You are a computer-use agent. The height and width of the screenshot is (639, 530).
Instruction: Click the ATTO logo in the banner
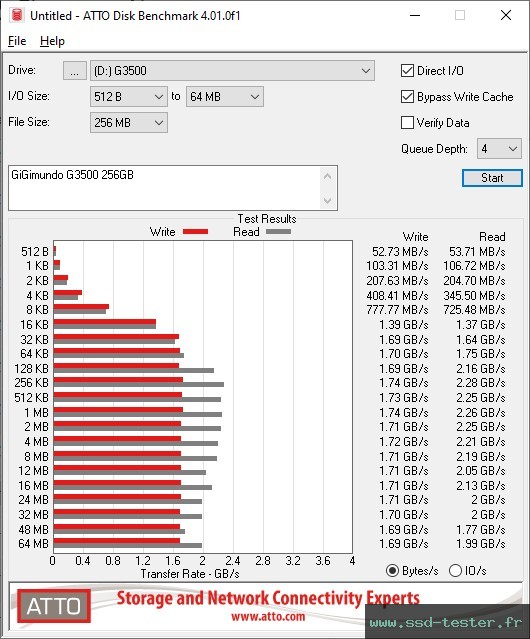[54, 606]
